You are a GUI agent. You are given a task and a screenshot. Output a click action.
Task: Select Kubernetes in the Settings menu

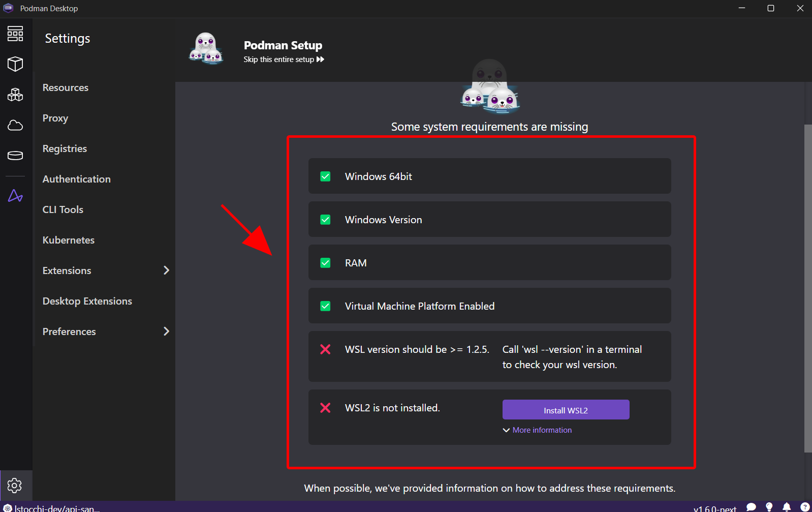click(x=69, y=240)
